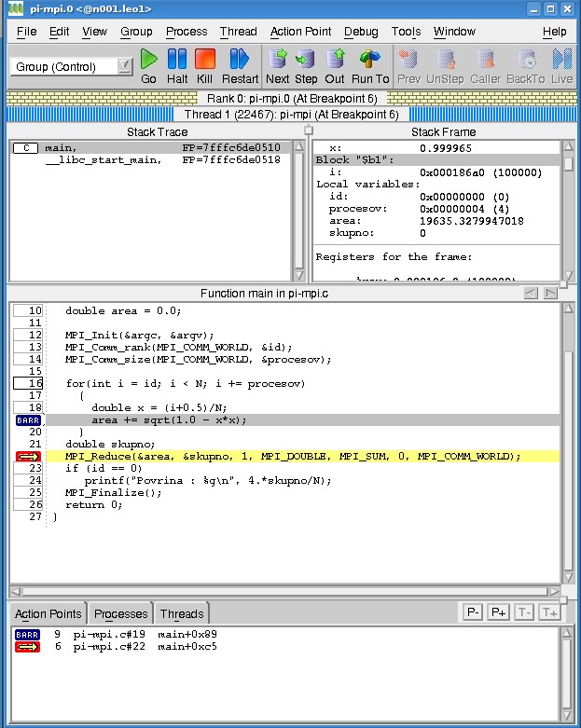Click the P- previous process button
The width and height of the screenshot is (581, 728).
[473, 611]
